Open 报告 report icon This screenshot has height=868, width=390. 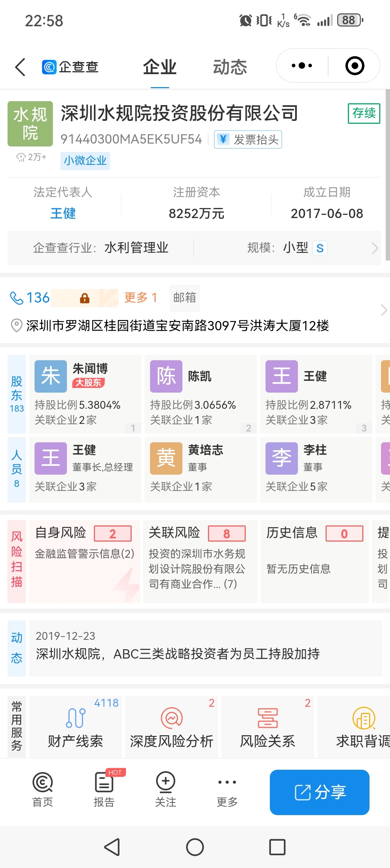pos(104,782)
